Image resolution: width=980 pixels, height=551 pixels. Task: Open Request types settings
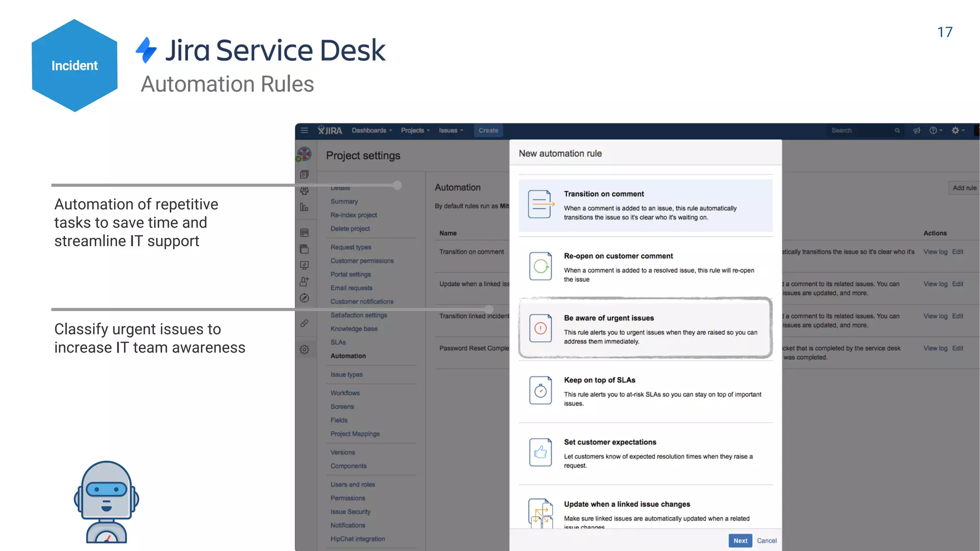click(x=351, y=247)
